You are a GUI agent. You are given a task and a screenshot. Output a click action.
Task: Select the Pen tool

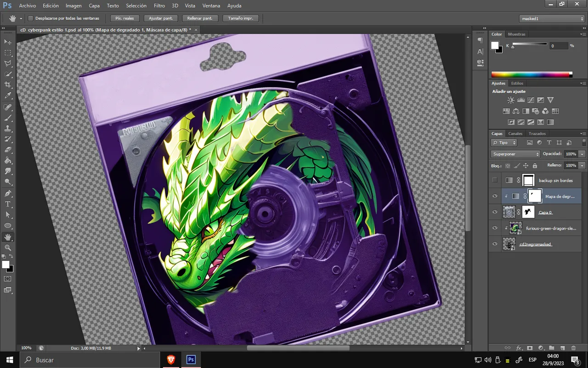(8, 193)
